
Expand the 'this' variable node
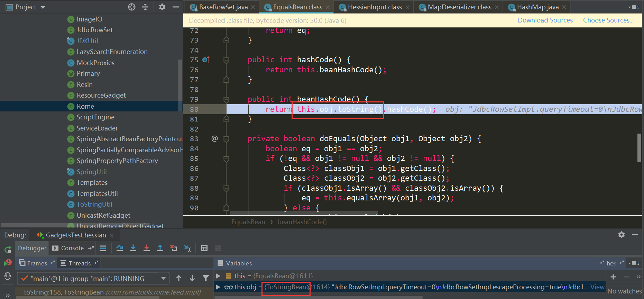tap(218, 276)
